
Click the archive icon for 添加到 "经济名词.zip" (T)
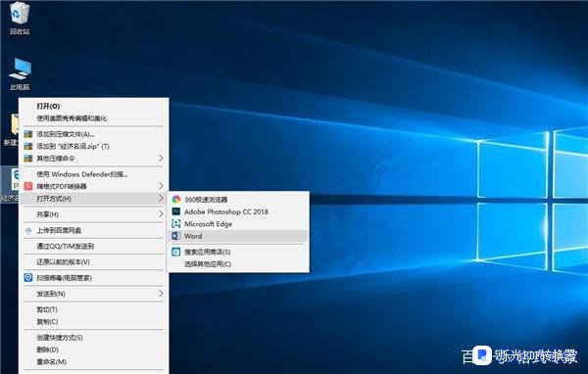[x=28, y=146]
